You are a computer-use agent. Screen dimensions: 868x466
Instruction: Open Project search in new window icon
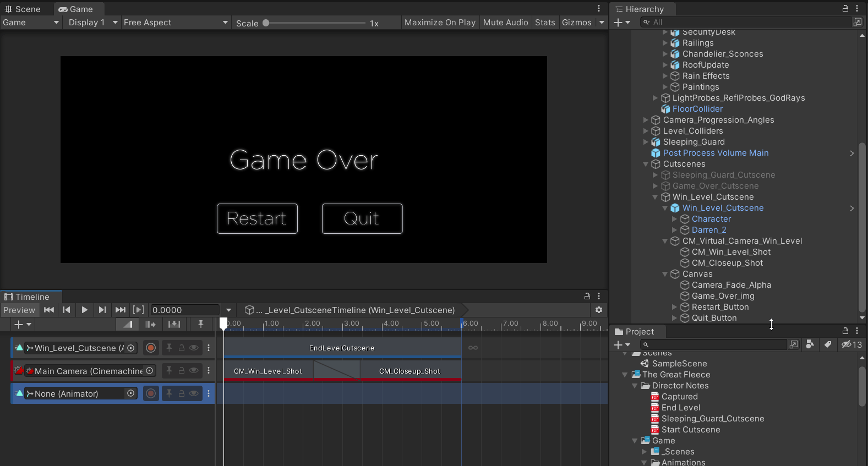tap(794, 344)
